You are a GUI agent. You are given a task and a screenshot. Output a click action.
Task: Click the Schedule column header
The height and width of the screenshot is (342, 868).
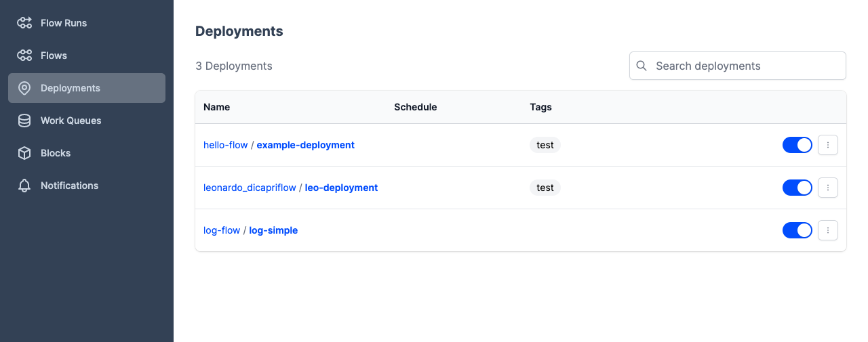coord(416,107)
